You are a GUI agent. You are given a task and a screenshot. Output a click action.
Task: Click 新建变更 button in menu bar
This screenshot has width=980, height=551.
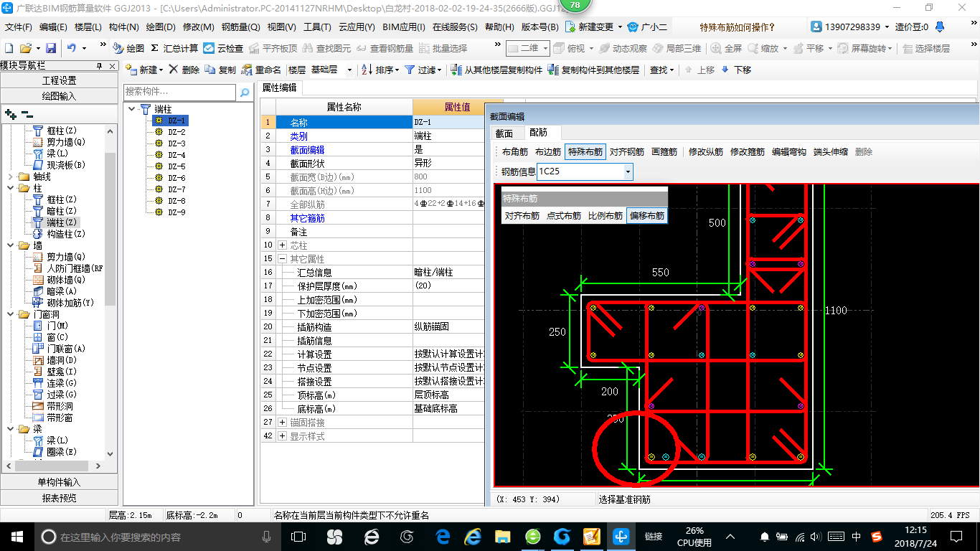593,27
